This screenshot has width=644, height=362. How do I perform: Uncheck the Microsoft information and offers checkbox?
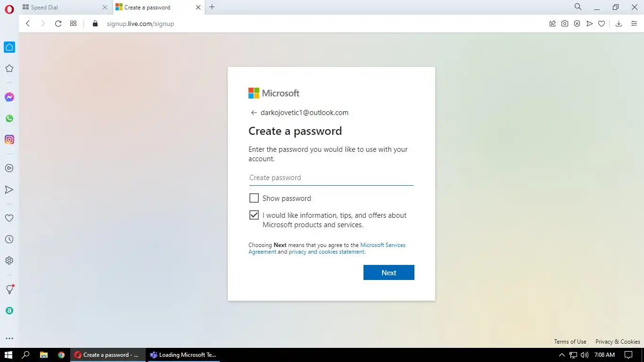[254, 215]
